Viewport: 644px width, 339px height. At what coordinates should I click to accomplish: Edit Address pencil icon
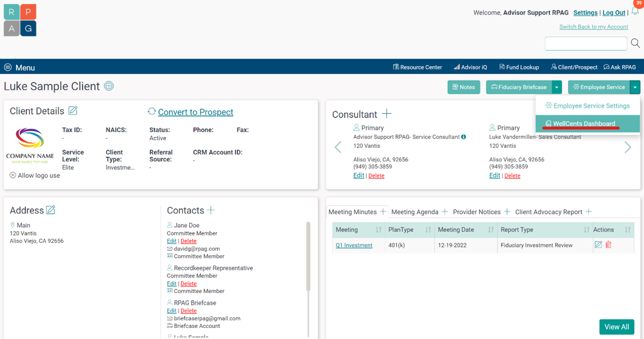pyautogui.click(x=51, y=210)
